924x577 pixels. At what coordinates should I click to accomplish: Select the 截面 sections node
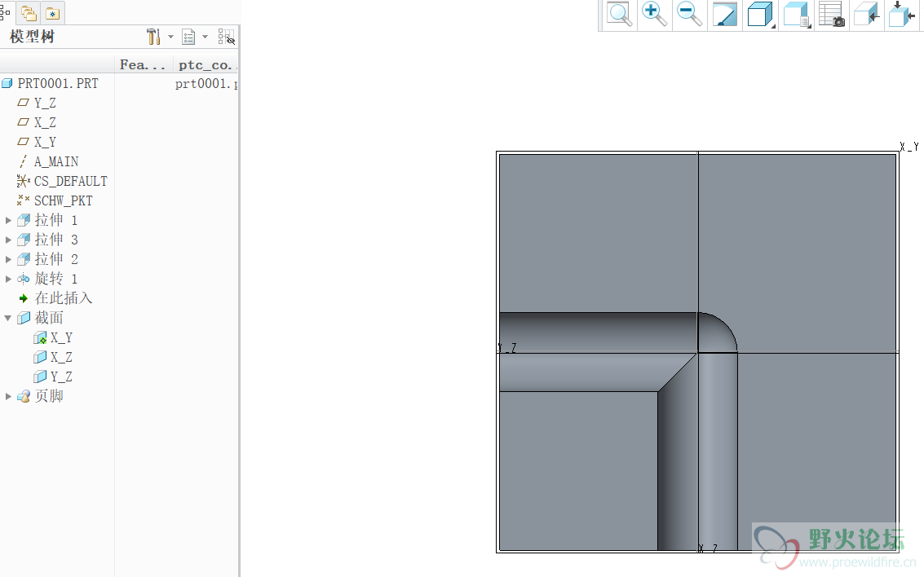(x=48, y=318)
